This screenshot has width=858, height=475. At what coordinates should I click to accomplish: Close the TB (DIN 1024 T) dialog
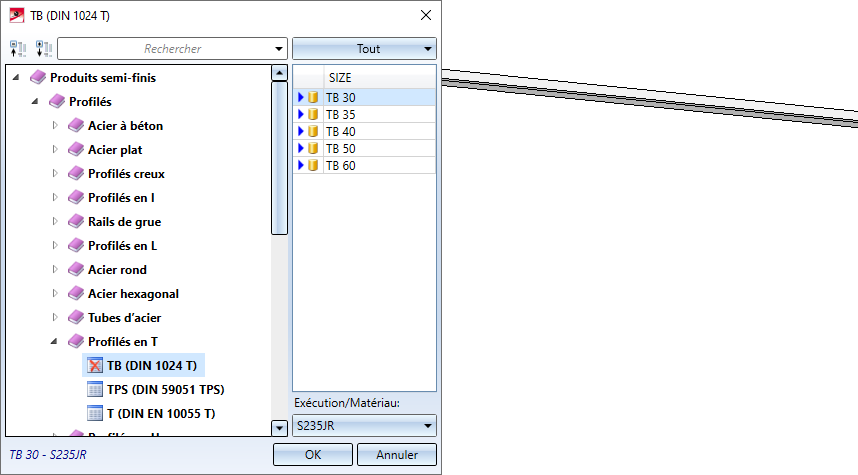(426, 15)
